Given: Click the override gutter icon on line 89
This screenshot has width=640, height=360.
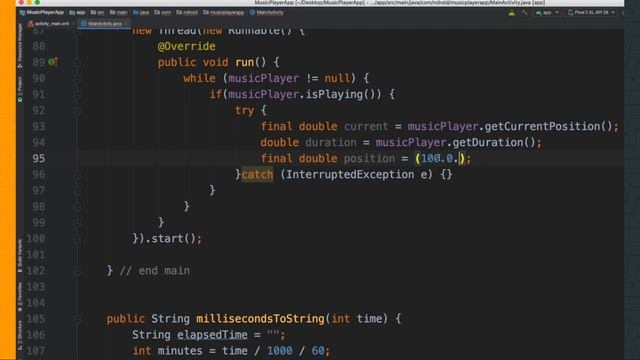Looking at the screenshot, I should [x=53, y=62].
